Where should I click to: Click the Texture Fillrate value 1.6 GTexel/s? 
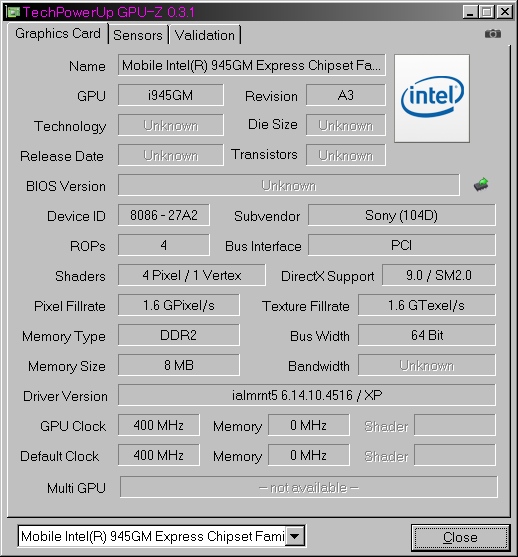427,305
